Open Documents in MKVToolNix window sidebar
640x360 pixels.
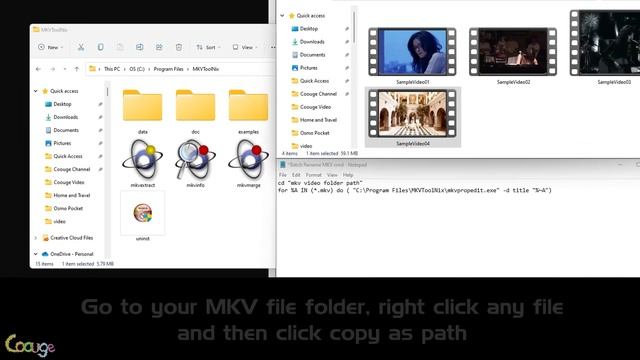click(x=66, y=130)
